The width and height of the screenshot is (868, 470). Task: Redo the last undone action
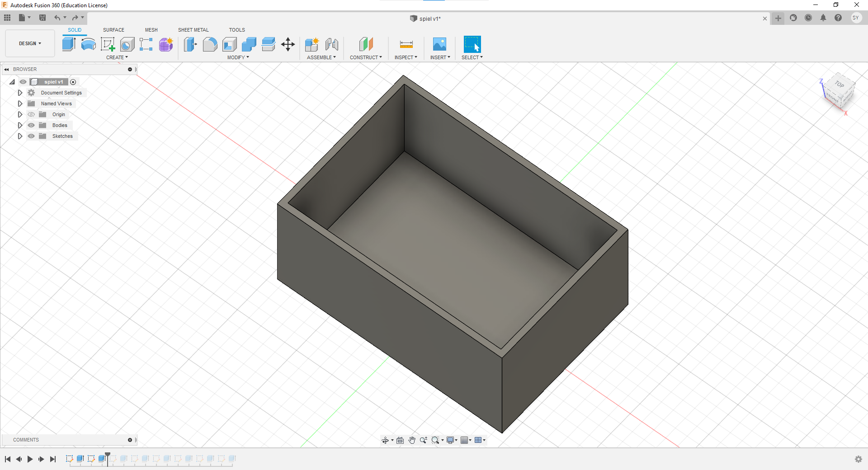75,18
